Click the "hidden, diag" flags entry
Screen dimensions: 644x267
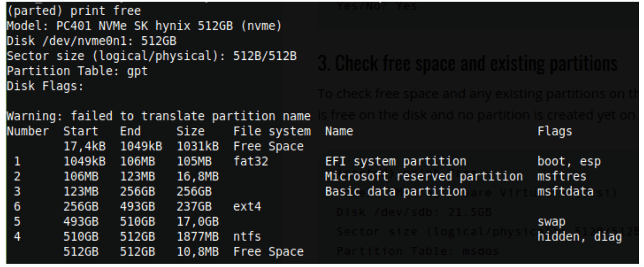coord(579,237)
